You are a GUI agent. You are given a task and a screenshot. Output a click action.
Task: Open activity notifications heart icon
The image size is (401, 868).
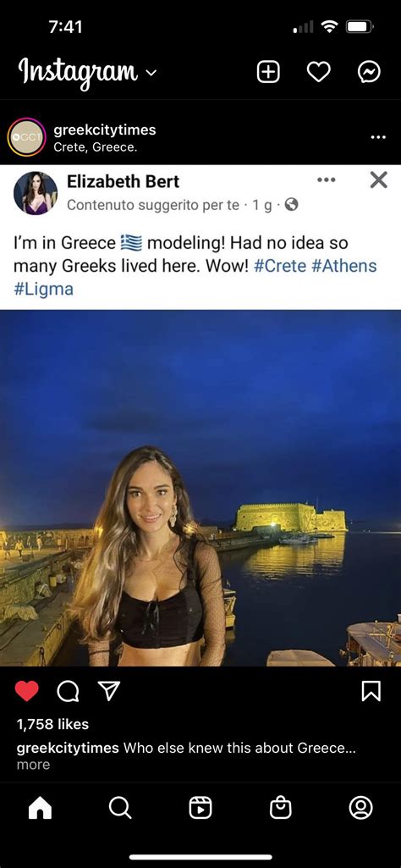coord(319,72)
